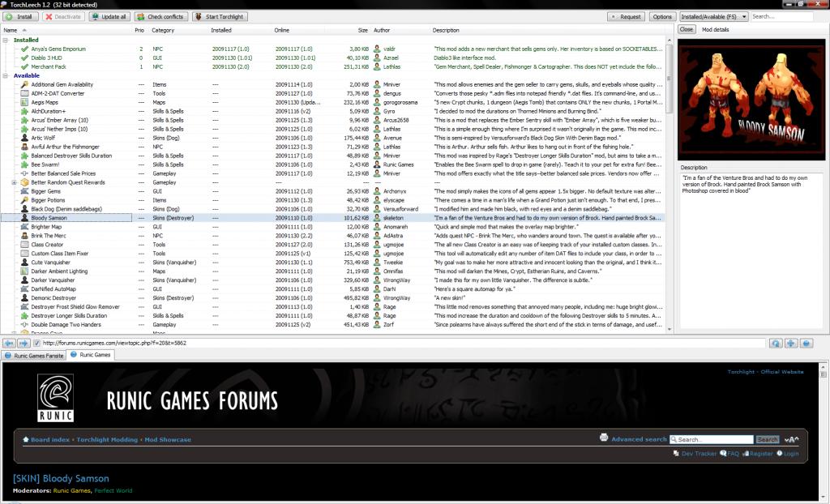Screen dimensions: 830x504
Task: Collapse the Installed group
Action: point(6,40)
